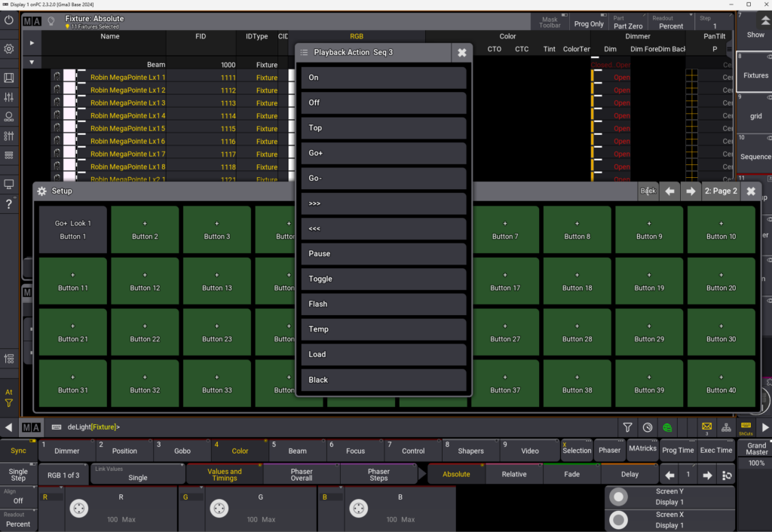This screenshot has height=532, width=772.
Task: Toggle the Prog Only option
Action: (589, 23)
